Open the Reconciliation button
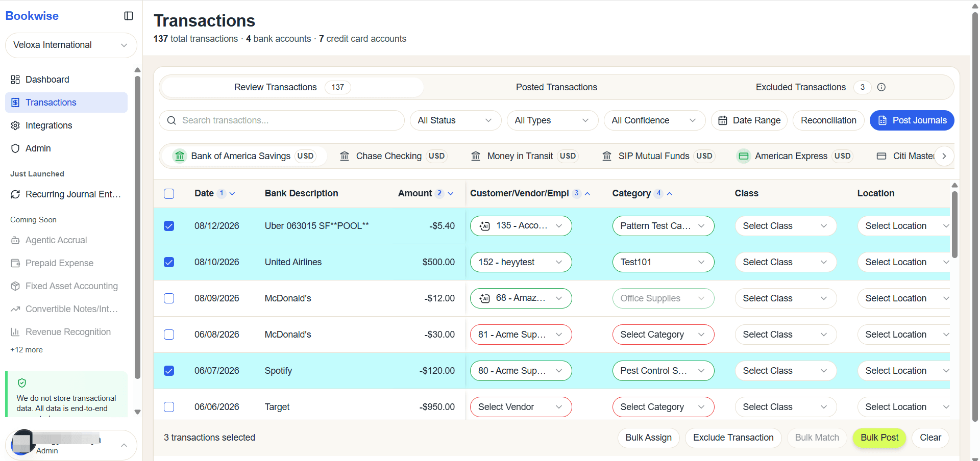The height and width of the screenshot is (461, 980). pos(828,120)
